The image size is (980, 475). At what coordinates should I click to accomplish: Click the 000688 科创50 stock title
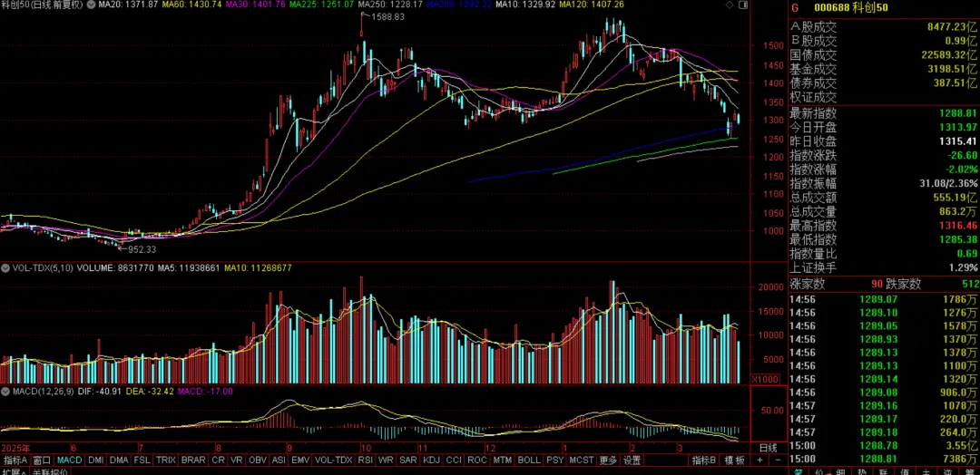(849, 8)
